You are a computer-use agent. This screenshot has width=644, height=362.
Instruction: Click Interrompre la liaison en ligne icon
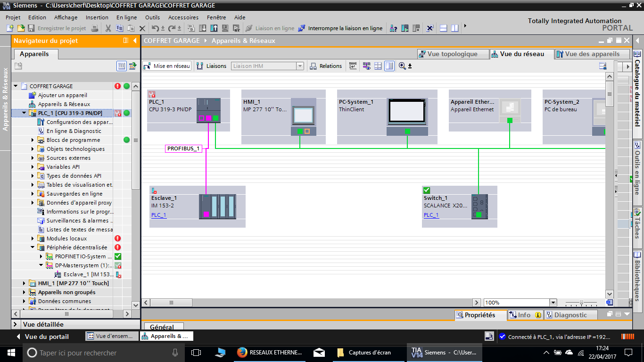coord(302,28)
